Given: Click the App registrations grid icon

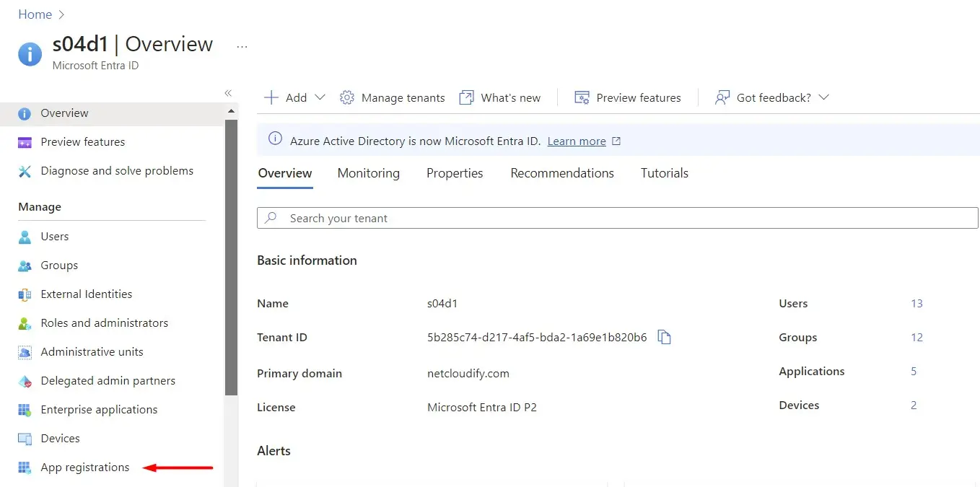Looking at the screenshot, I should 25,468.
